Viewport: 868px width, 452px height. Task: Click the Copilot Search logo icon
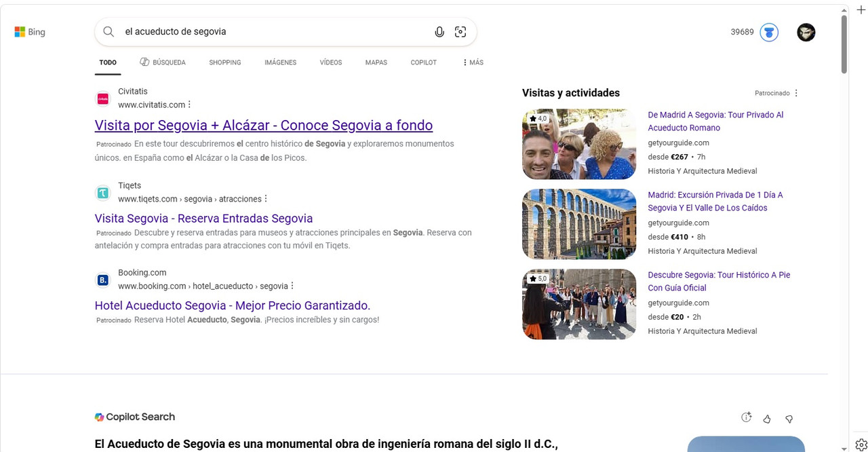pyautogui.click(x=100, y=417)
